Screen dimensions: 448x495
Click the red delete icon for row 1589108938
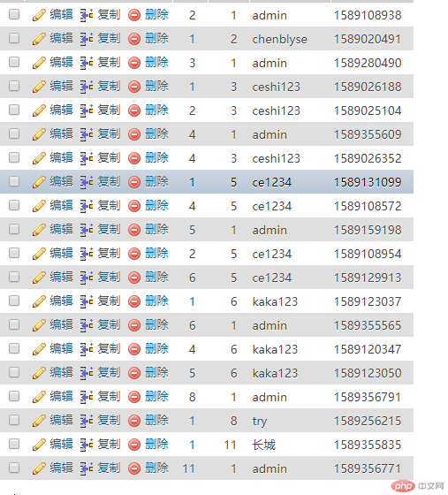coord(134,15)
